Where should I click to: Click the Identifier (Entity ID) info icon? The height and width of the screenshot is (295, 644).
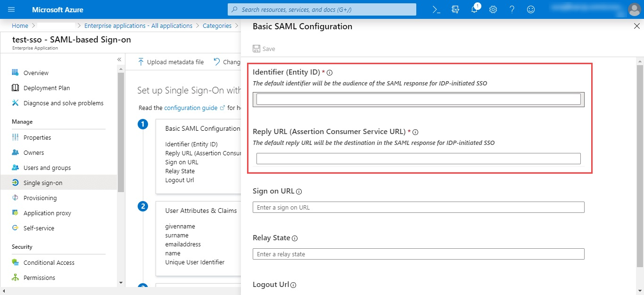click(330, 73)
